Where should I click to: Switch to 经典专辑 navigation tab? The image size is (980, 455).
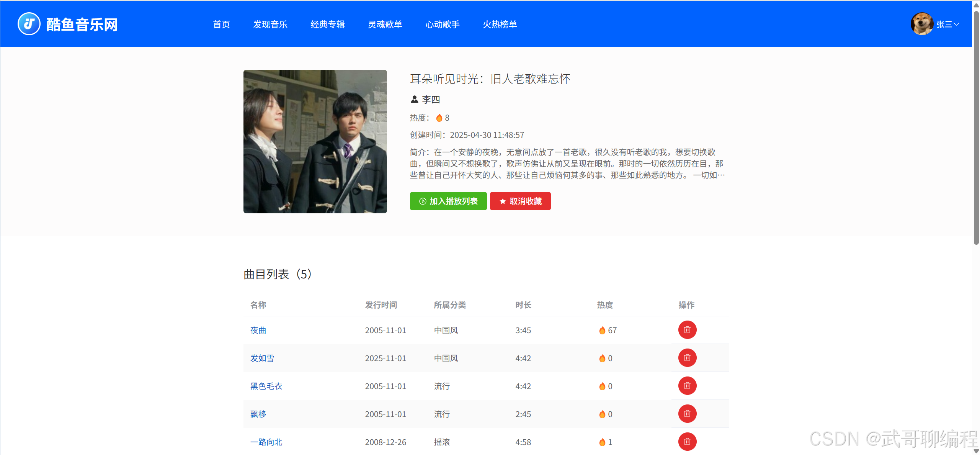(328, 25)
